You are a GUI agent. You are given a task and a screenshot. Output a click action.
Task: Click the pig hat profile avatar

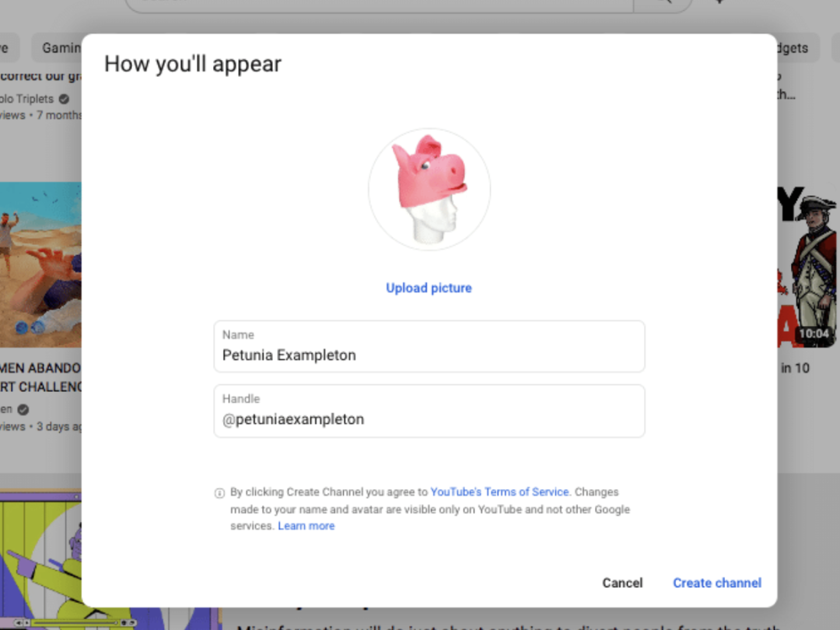[x=429, y=189]
